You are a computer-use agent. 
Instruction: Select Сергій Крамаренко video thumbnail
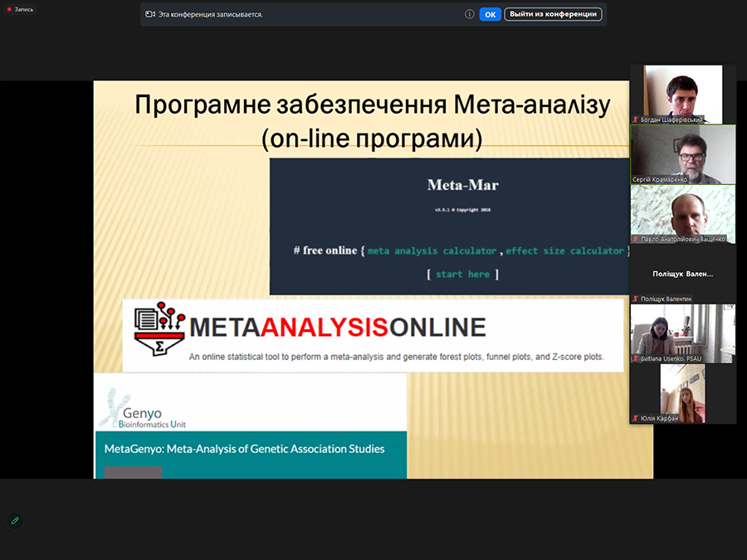(683, 154)
